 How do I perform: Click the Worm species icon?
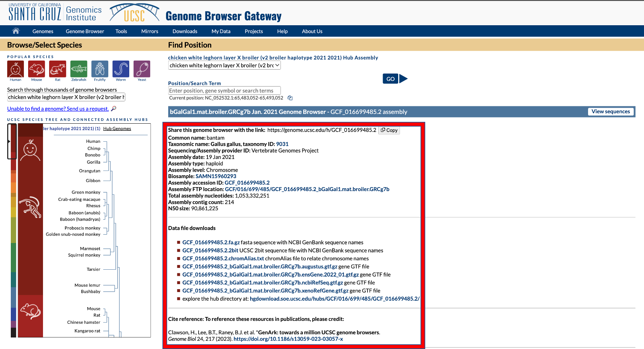click(x=121, y=69)
